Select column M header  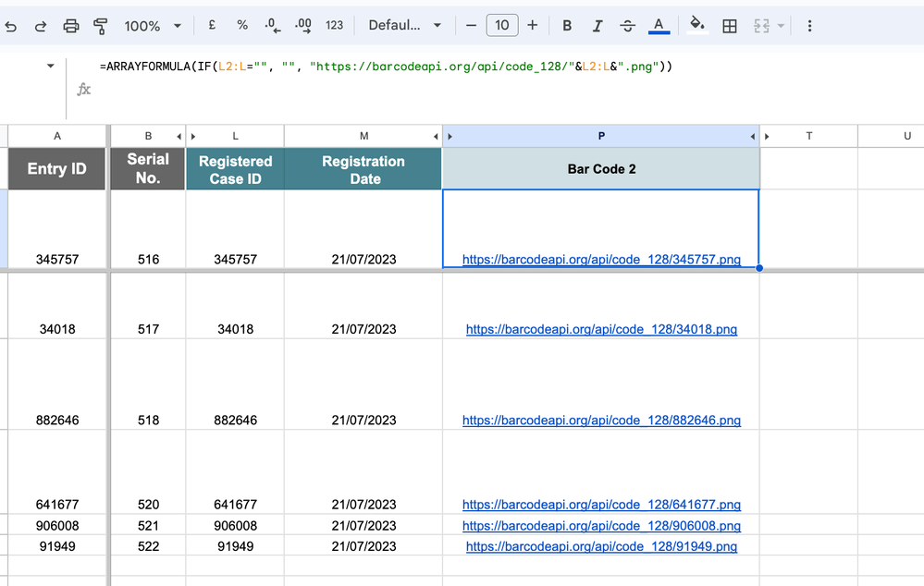pos(363,136)
